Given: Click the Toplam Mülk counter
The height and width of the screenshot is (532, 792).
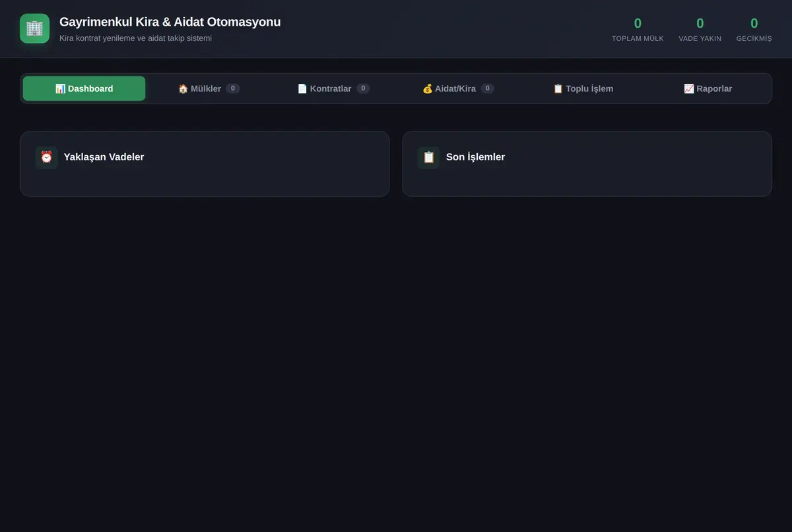Looking at the screenshot, I should click(638, 29).
